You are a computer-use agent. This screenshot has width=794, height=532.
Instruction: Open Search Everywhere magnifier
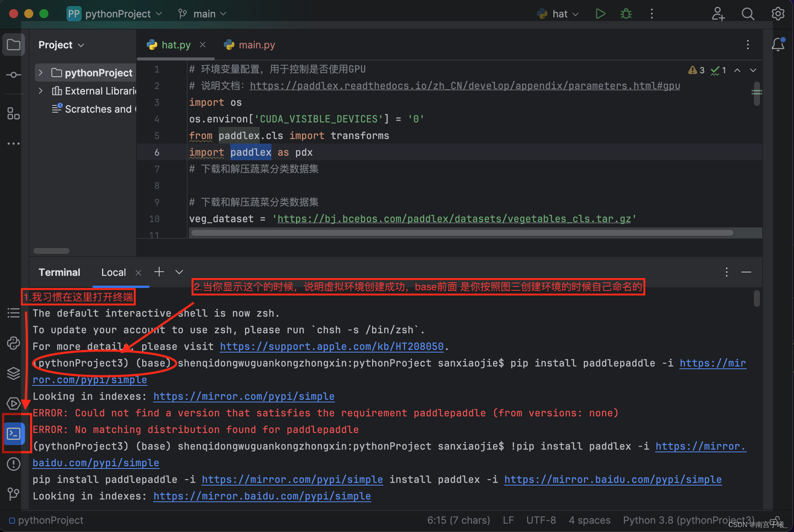(747, 14)
